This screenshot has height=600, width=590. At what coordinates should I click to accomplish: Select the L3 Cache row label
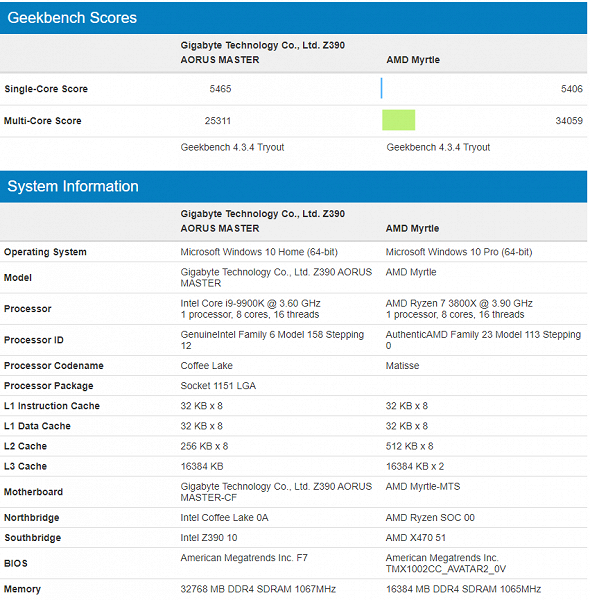25,466
